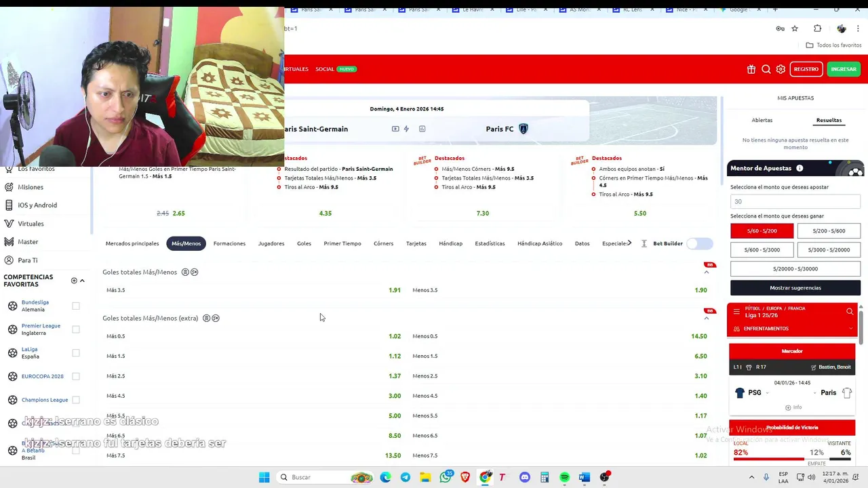The width and height of the screenshot is (868, 488).
Task: Open the site search magnifier in the red header
Action: [x=766, y=69]
